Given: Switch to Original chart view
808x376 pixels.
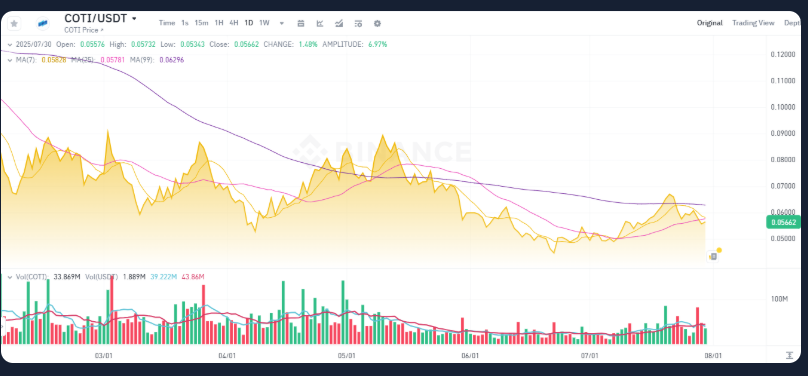Looking at the screenshot, I should pyautogui.click(x=710, y=23).
